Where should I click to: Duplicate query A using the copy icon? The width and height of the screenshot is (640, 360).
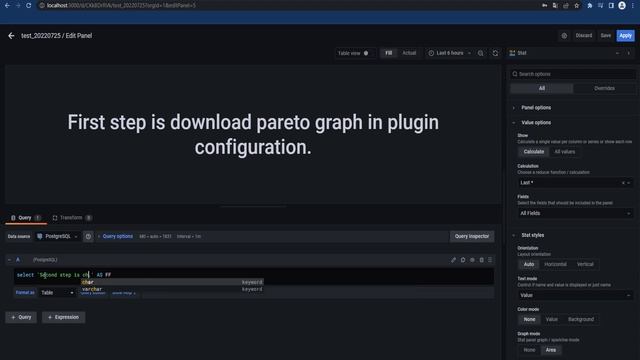[x=463, y=260]
